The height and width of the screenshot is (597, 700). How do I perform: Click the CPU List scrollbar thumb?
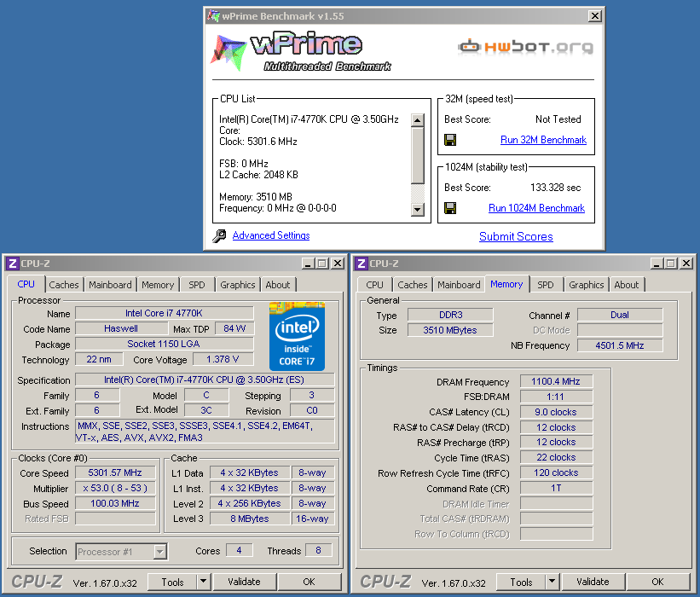tap(418, 155)
